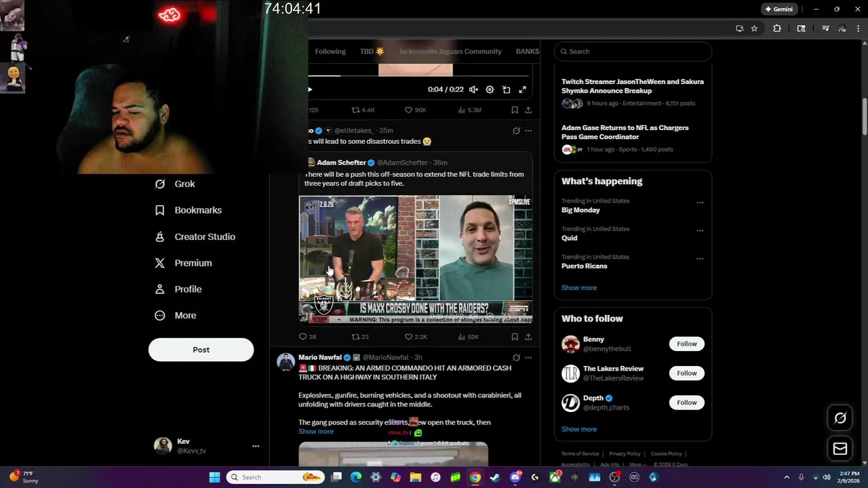
Task: Open options for the Quid trend
Action: point(700,230)
